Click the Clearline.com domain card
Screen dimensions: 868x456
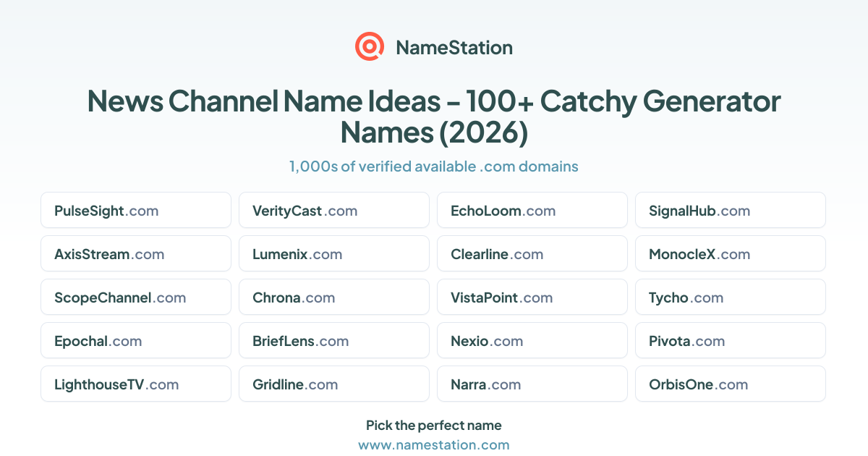(x=532, y=253)
